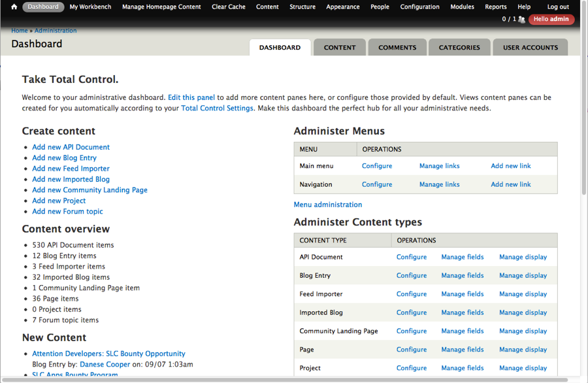Switch to the USER ACCOUNTS tab
The height and width of the screenshot is (383, 588).
[530, 47]
